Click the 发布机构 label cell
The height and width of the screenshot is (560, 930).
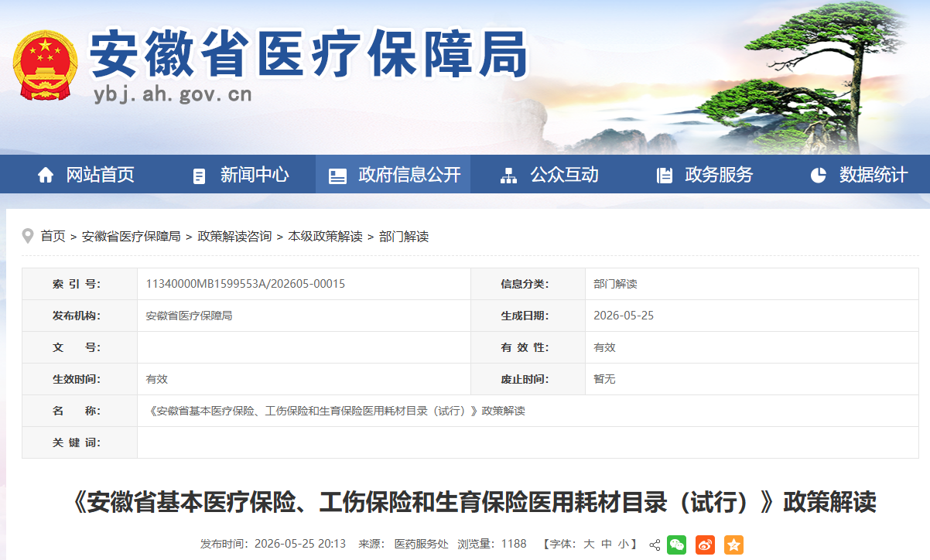pos(80,316)
